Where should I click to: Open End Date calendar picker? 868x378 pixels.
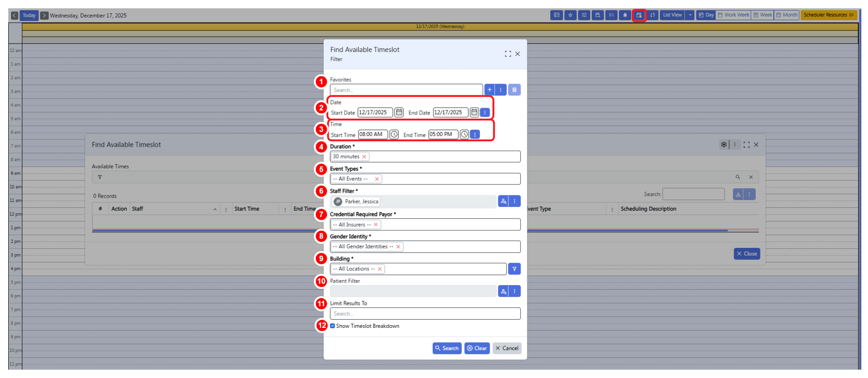[474, 112]
